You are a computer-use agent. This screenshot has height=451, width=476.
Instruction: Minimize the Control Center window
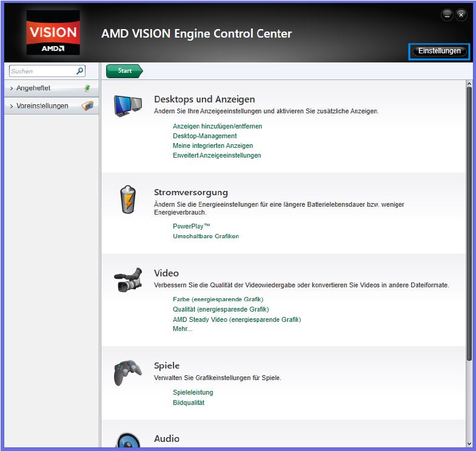[x=447, y=15]
